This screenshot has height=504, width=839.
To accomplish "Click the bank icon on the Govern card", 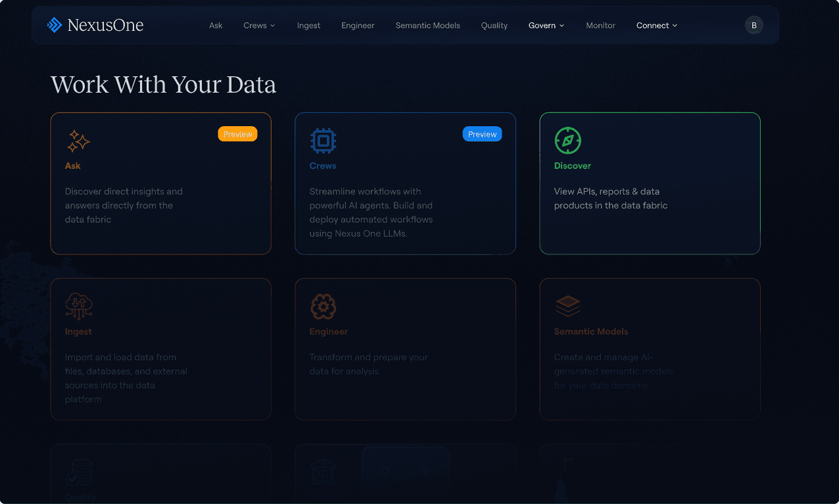I will click(322, 471).
